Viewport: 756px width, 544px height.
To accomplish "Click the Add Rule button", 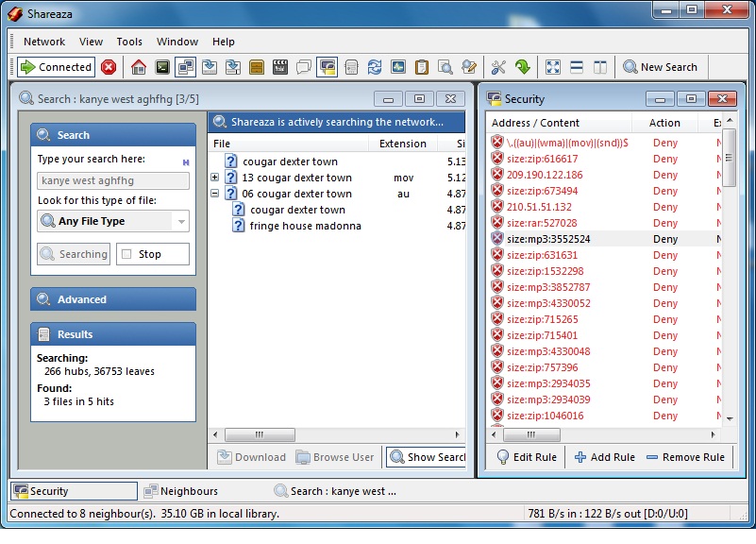I will 604,457.
